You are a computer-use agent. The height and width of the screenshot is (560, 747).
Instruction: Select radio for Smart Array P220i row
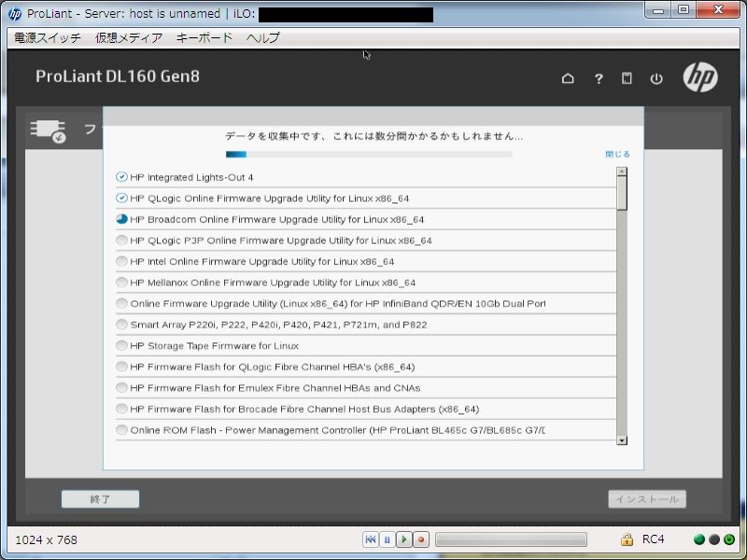(121, 324)
